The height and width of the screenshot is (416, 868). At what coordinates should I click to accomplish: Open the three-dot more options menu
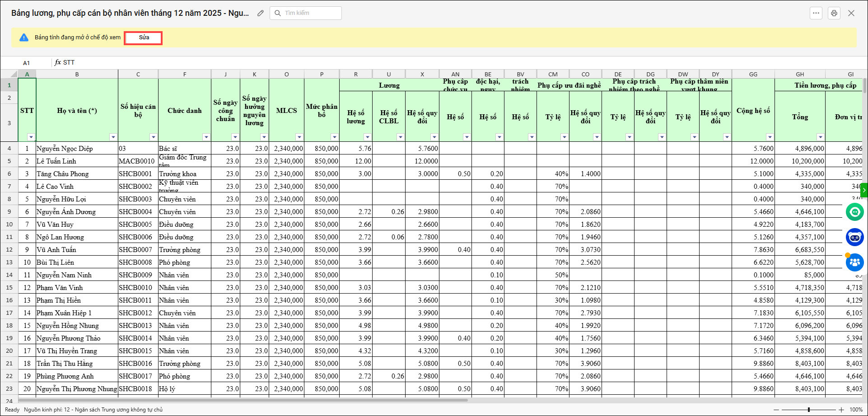pyautogui.click(x=816, y=13)
